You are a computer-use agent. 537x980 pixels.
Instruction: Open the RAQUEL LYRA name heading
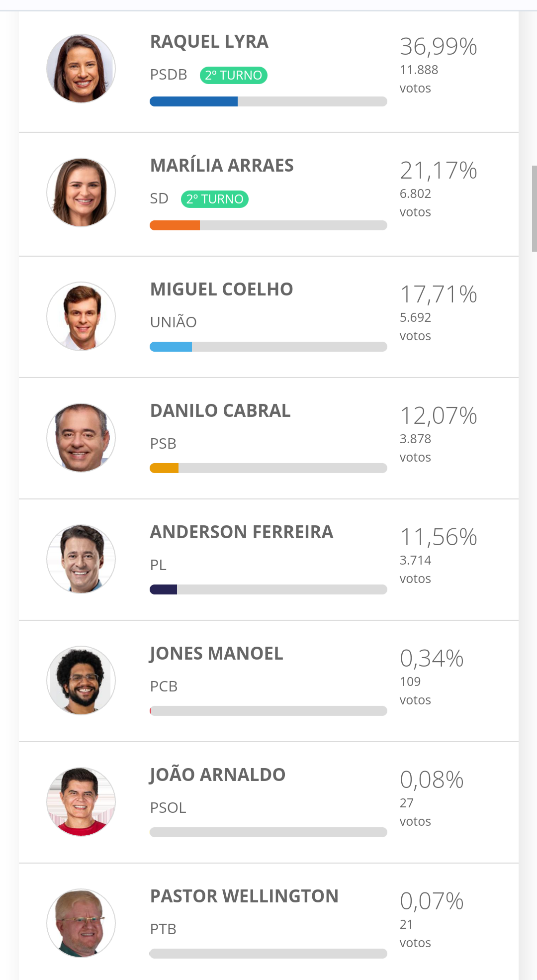(x=209, y=42)
